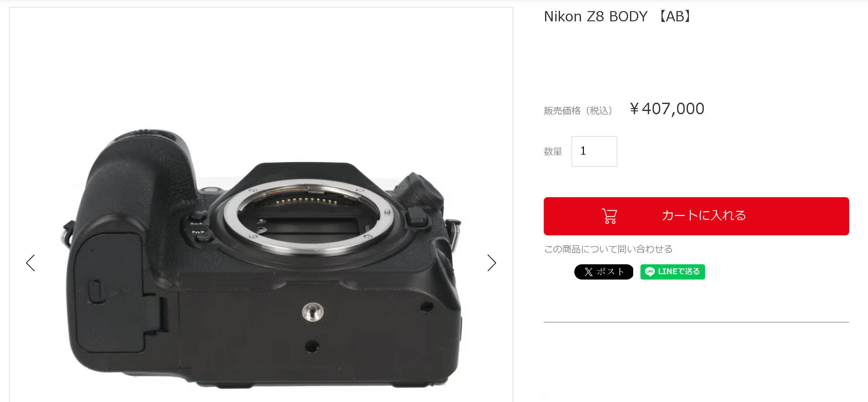This screenshot has width=868, height=402.
Task: Show the previous product image
Action: 30,263
